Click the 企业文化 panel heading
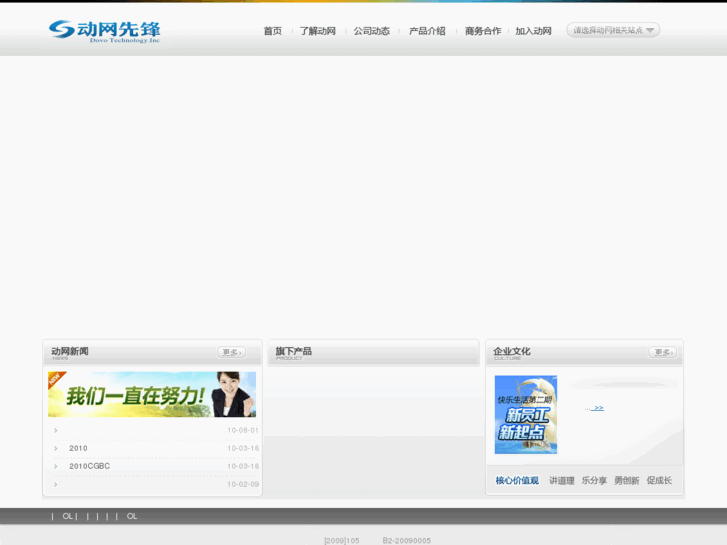 [512, 351]
